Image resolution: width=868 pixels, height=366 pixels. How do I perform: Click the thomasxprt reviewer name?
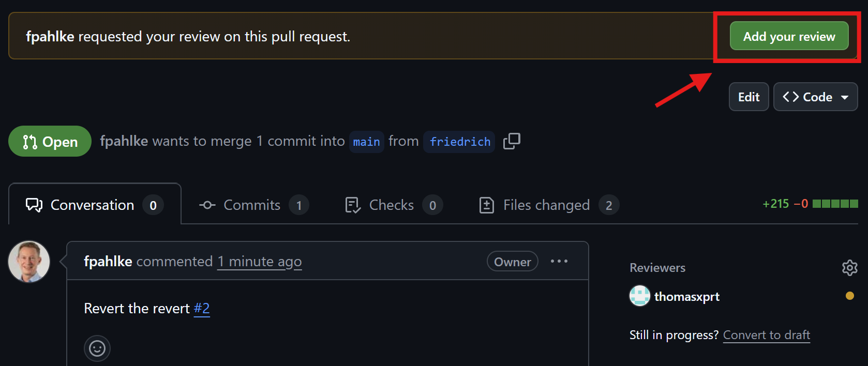click(x=686, y=297)
